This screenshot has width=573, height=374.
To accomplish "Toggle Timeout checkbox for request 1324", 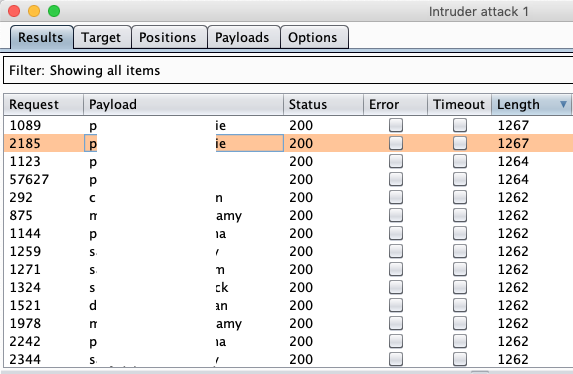I will point(460,287).
